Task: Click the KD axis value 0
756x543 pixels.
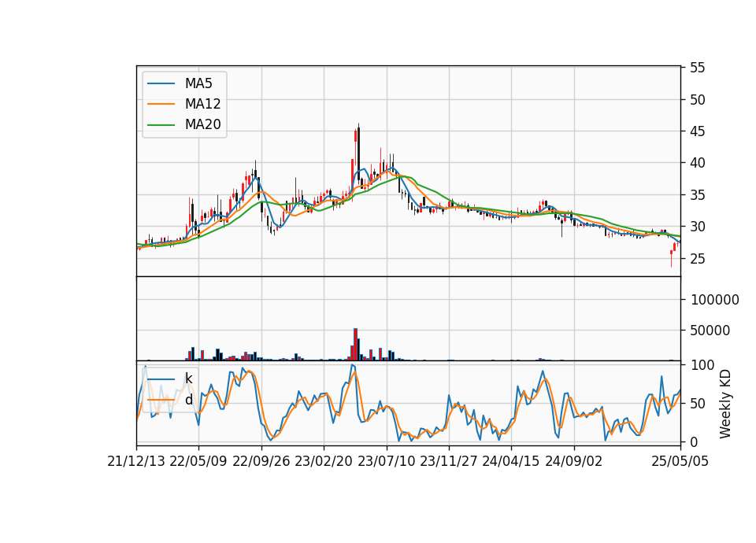Action: 695,441
